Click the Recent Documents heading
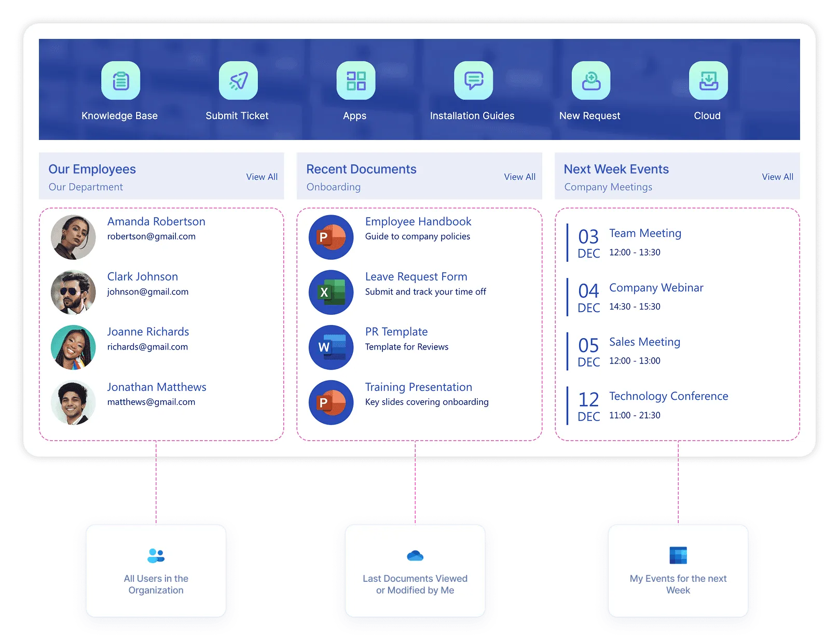Image resolution: width=839 pixels, height=644 pixels. (x=361, y=169)
